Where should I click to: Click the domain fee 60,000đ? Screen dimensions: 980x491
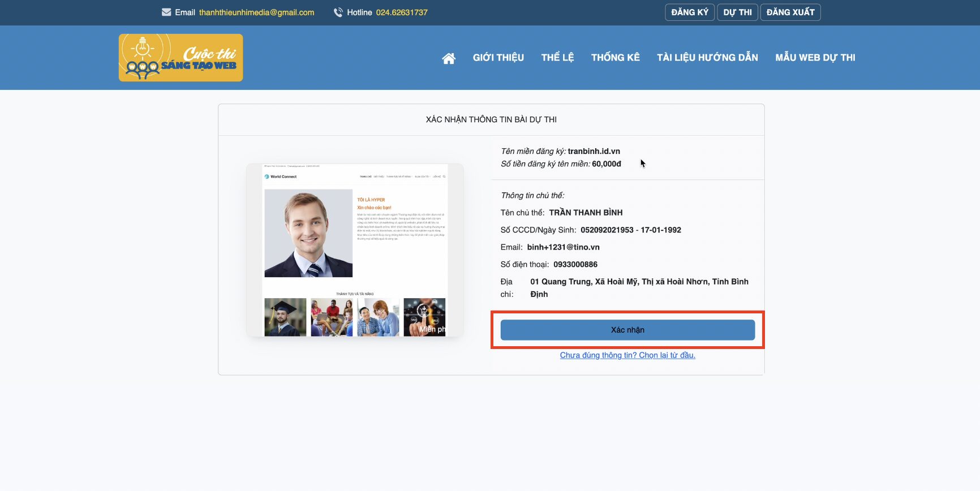point(607,164)
